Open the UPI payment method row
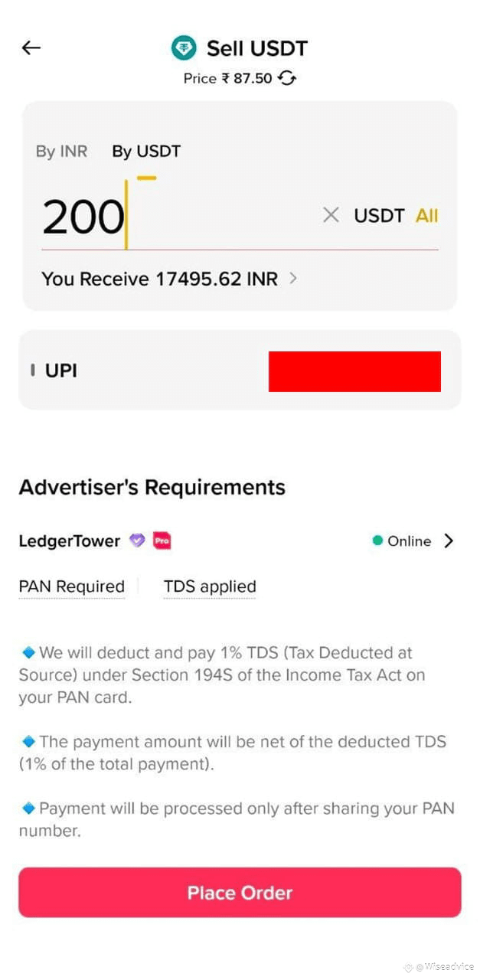Viewport: 480px width, 980px height. 240,371
